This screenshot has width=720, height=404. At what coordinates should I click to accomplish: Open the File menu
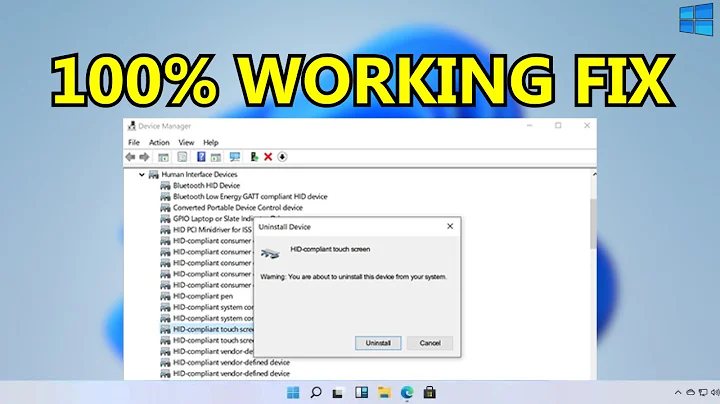coord(134,142)
